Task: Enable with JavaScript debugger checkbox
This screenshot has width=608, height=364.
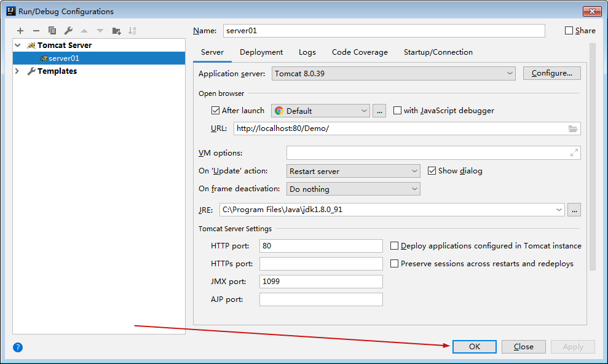Action: pyautogui.click(x=397, y=111)
